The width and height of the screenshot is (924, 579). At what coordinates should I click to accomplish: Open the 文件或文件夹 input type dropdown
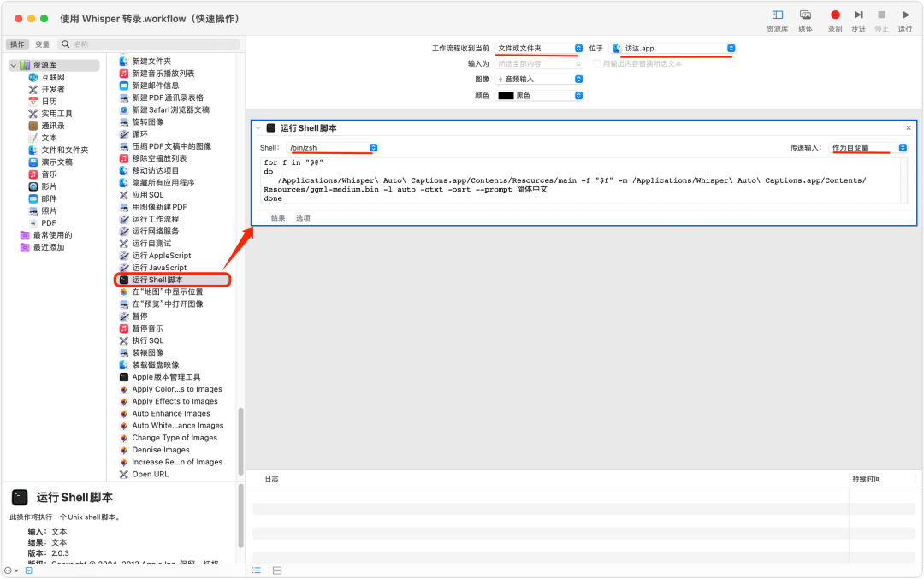click(539, 48)
